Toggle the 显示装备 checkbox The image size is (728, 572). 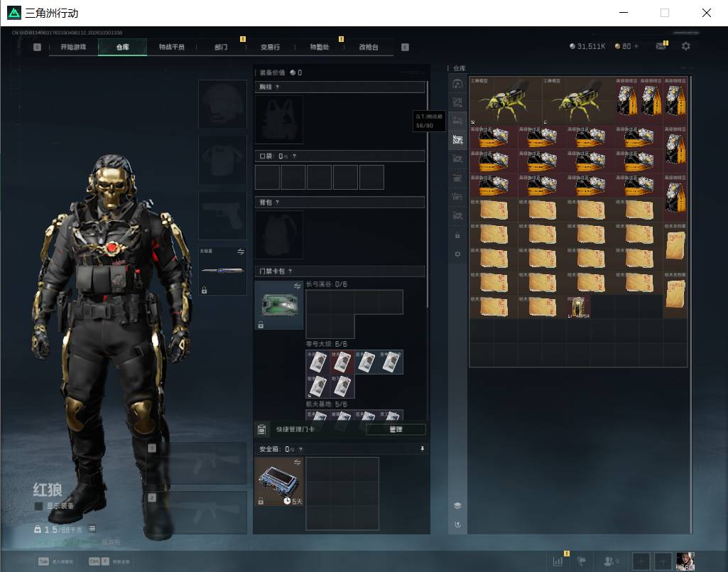[38, 506]
